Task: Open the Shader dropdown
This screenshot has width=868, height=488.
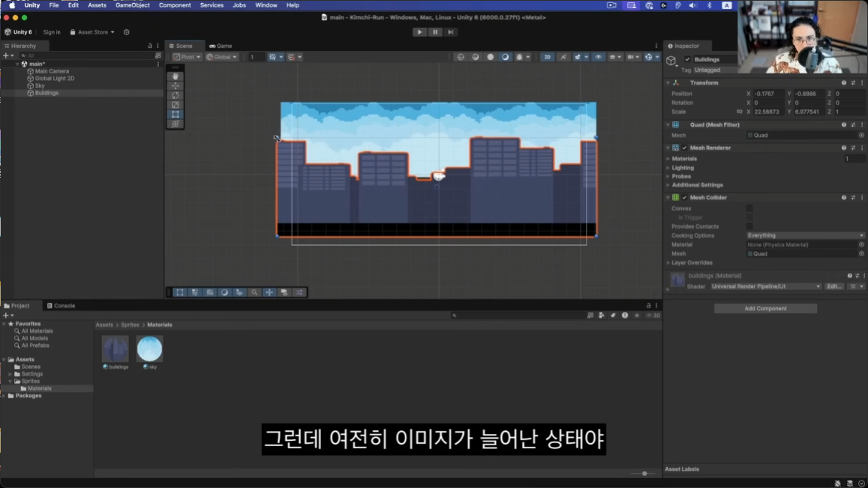Action: [765, 286]
